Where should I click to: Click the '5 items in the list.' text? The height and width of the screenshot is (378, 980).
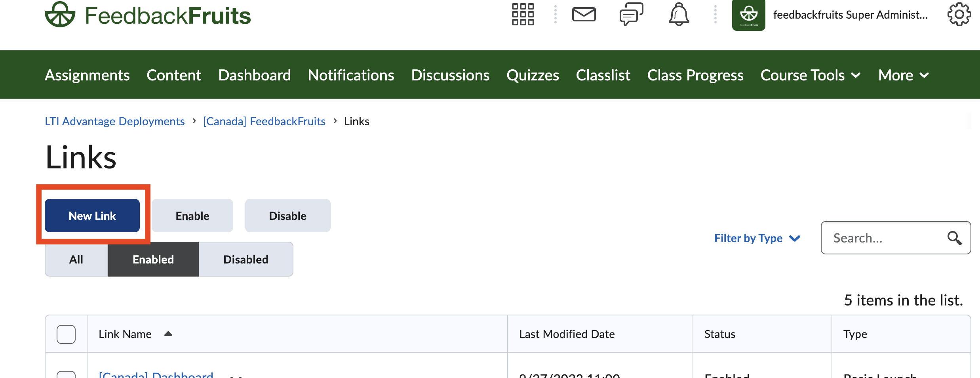tap(904, 300)
